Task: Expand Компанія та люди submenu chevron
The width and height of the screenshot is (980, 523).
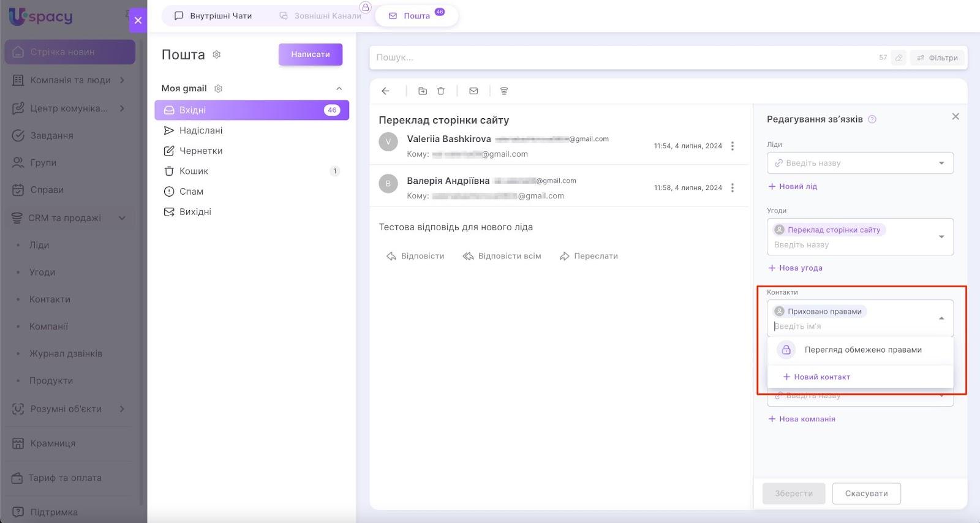Action: pos(123,80)
